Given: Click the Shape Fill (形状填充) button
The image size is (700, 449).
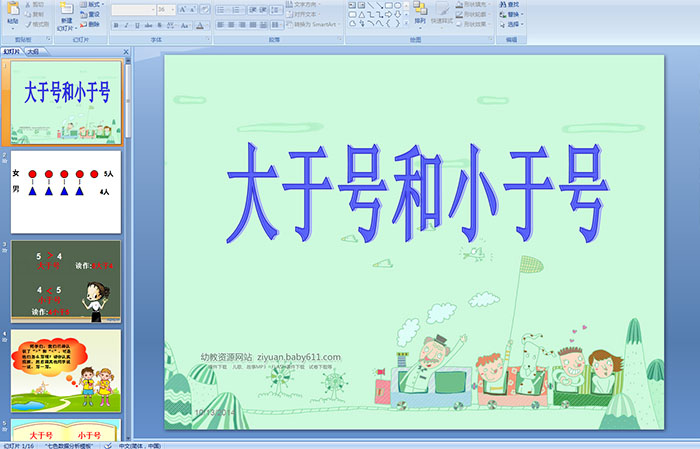Looking at the screenshot, I should [x=477, y=4].
